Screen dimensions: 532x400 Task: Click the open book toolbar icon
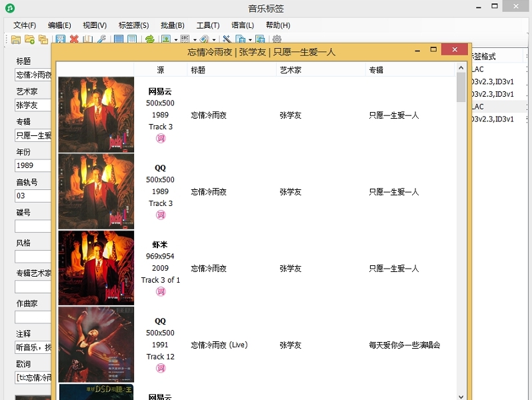point(87,39)
